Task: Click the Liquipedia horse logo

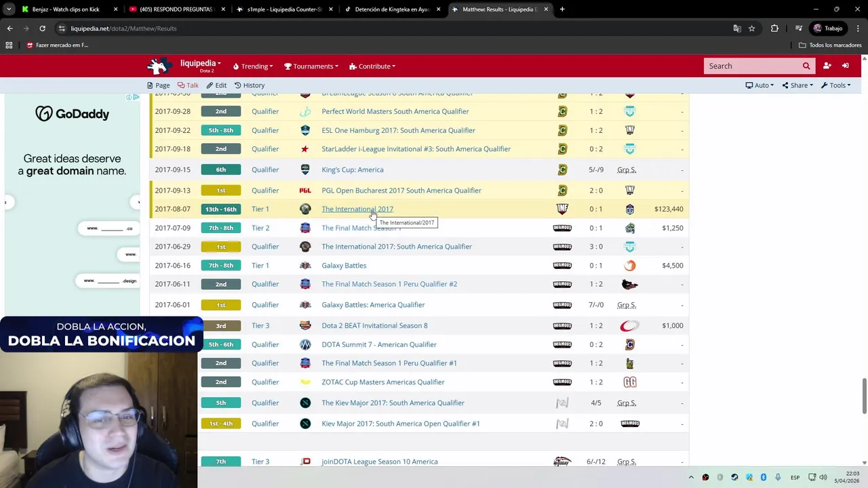Action: pos(160,66)
